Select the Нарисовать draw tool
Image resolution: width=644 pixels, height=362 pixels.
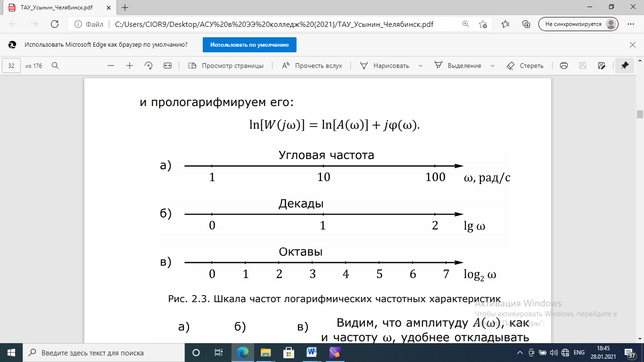pyautogui.click(x=384, y=66)
